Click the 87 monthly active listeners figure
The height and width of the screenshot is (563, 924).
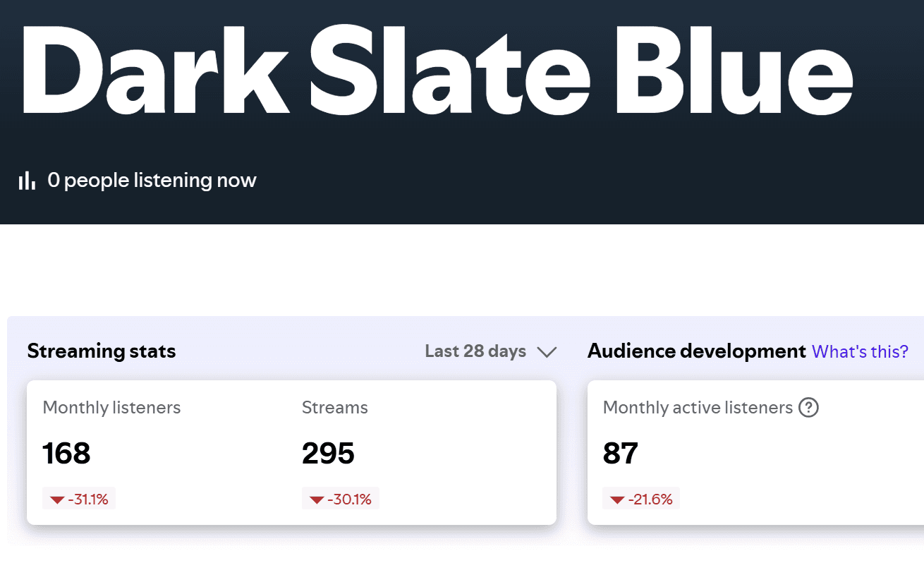pyautogui.click(x=621, y=454)
